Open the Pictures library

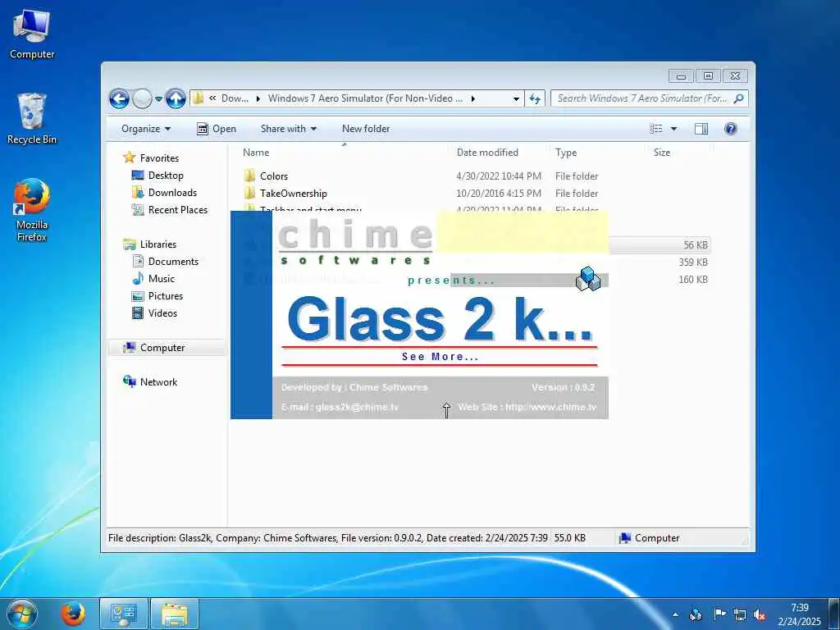pos(166,295)
